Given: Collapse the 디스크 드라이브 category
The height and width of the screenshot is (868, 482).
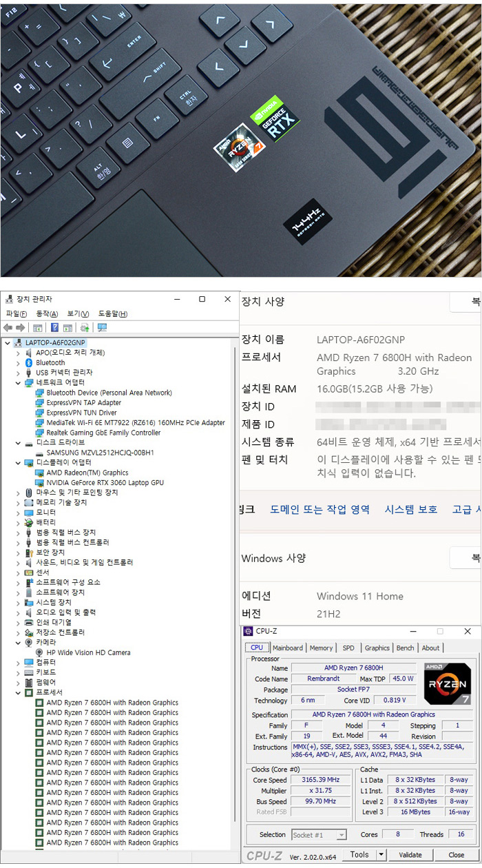Looking at the screenshot, I should (18, 442).
